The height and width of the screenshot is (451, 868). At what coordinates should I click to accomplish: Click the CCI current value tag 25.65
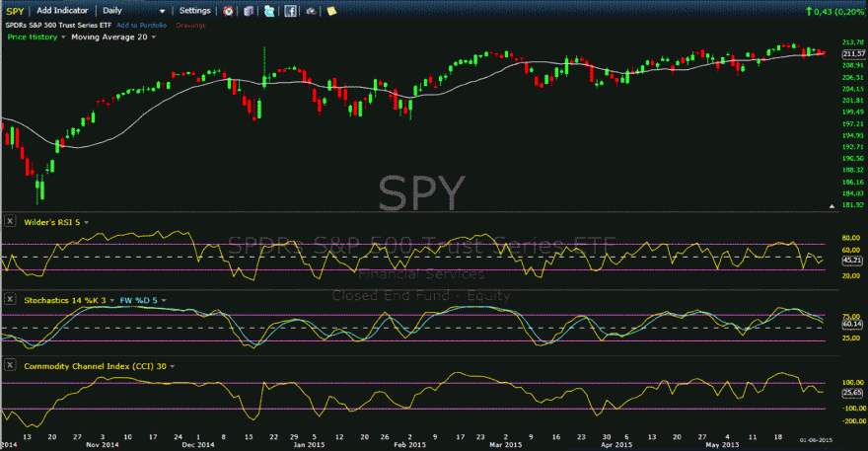(x=852, y=392)
